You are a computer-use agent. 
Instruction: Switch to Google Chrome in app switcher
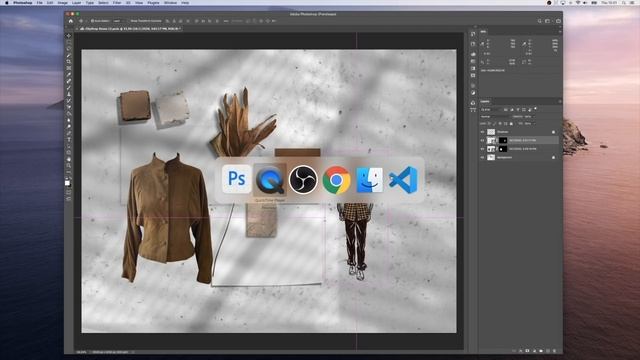[336, 179]
